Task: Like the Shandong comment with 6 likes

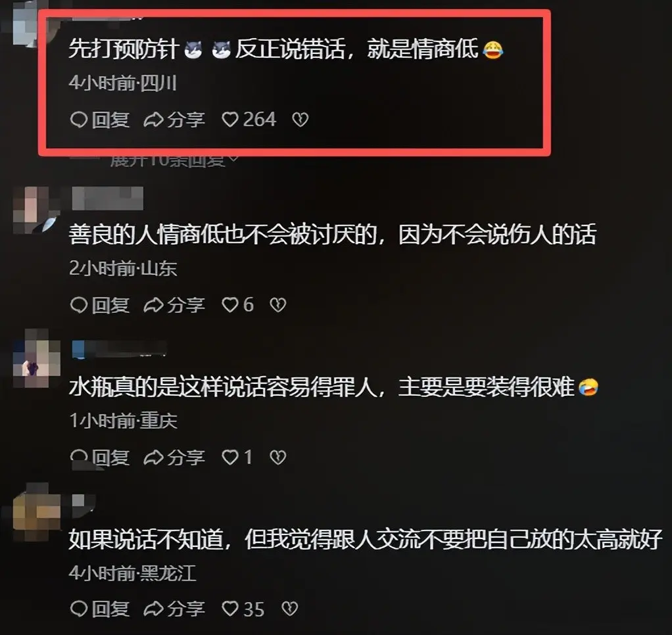Action: (x=238, y=305)
